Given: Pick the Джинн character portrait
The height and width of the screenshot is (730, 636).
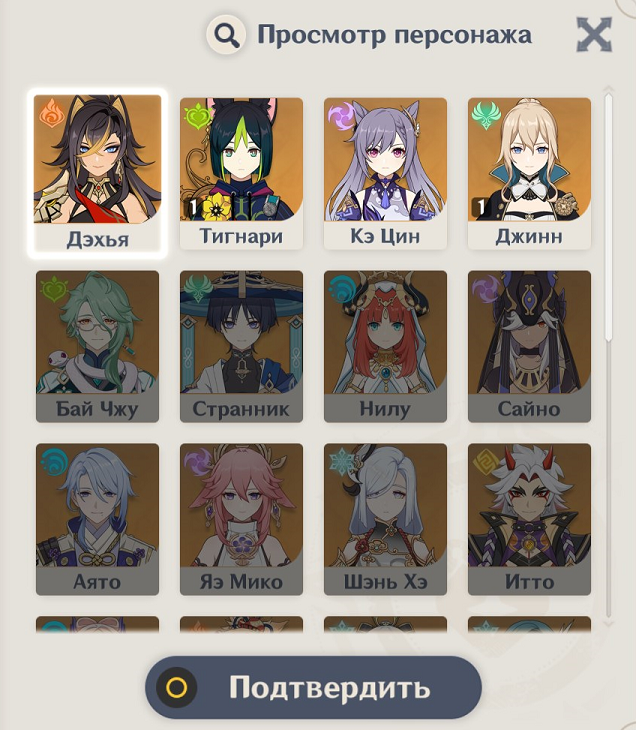Looking at the screenshot, I should click(x=529, y=173).
